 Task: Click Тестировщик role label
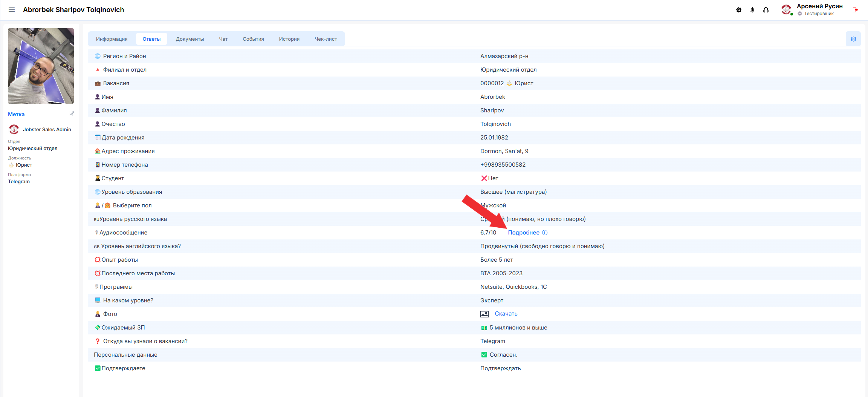(819, 14)
